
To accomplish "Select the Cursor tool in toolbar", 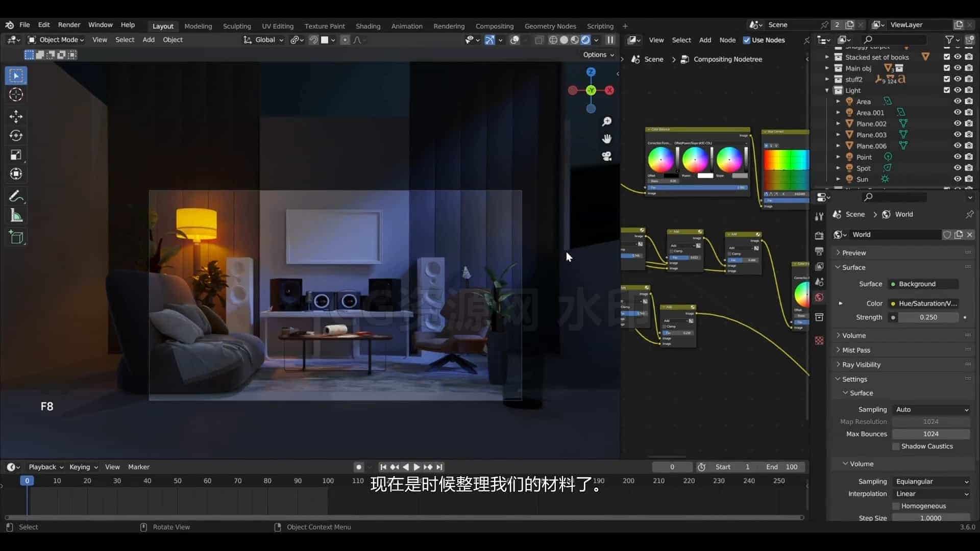I will point(16,95).
